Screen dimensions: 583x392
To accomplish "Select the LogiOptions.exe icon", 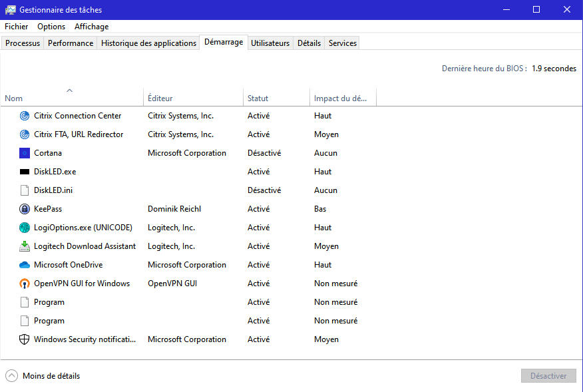I will click(x=25, y=228).
